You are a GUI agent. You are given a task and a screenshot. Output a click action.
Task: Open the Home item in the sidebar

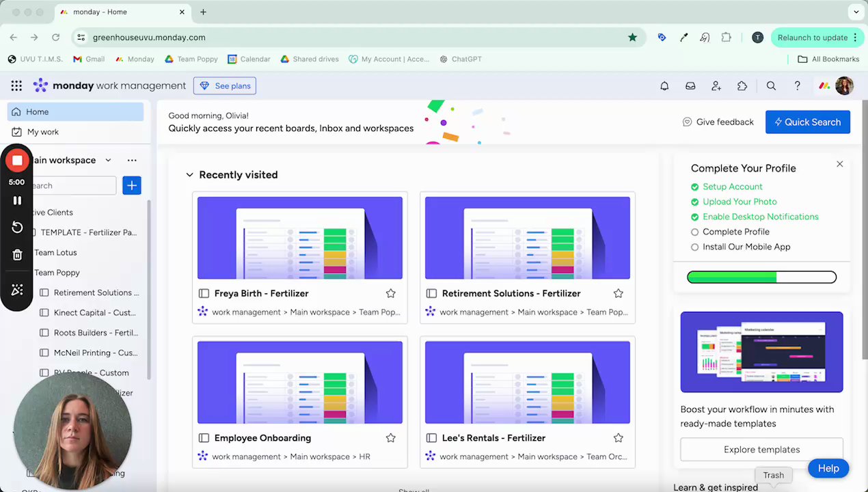pos(75,111)
